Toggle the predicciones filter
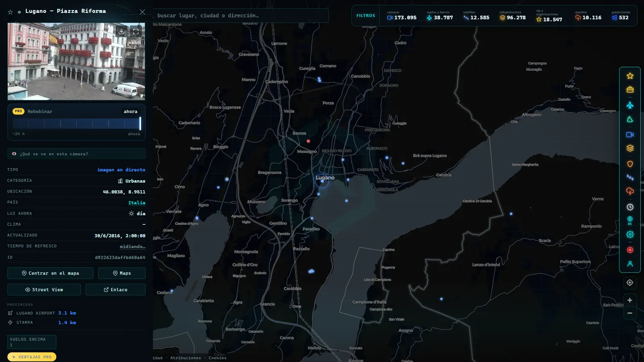 (621, 16)
